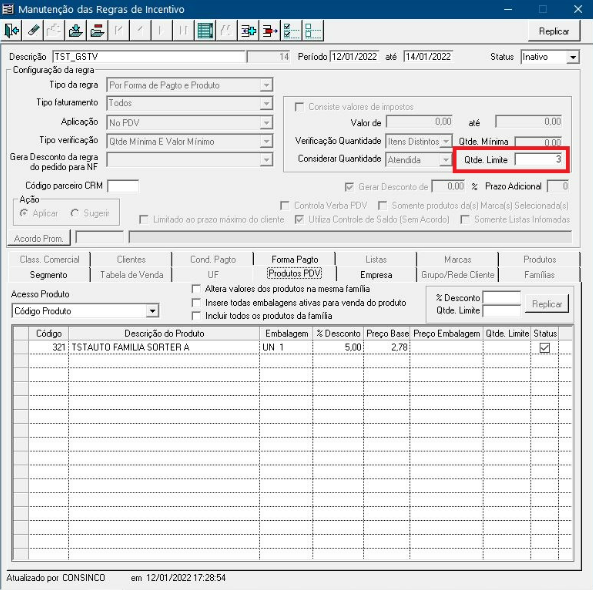Open the Tipo da regra dropdown
The width and height of the screenshot is (593, 590).
click(x=266, y=85)
